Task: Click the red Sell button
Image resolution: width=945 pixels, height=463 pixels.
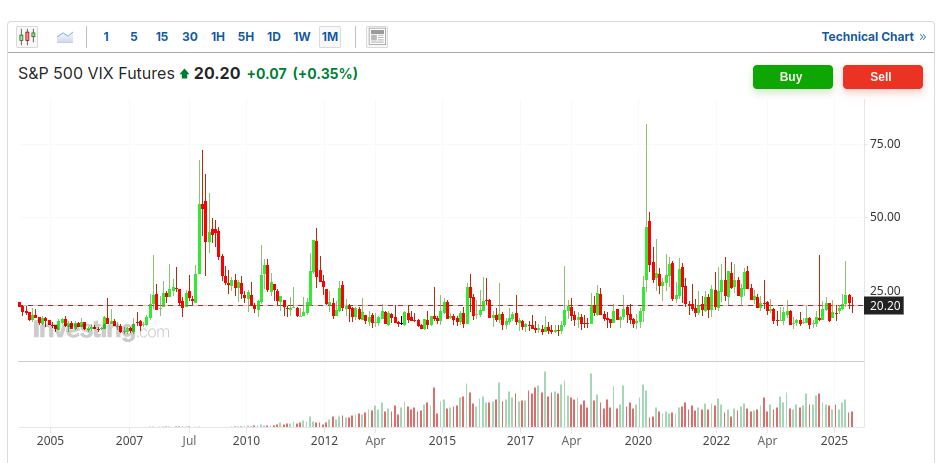Action: tap(882, 77)
